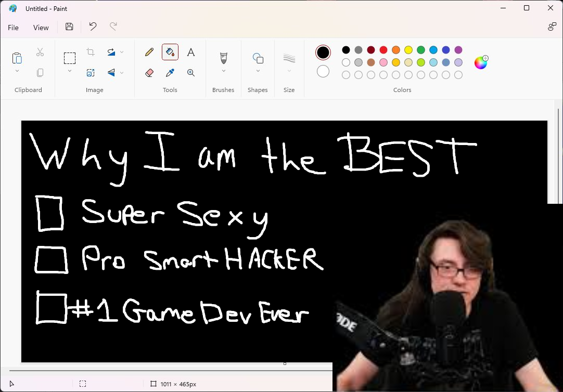Open the Edit colors rainbow wheel

[481, 62]
